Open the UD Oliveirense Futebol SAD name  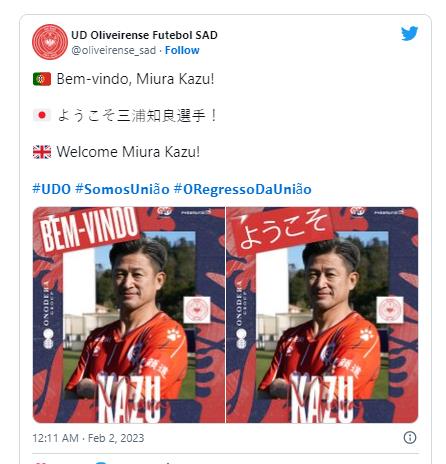click(144, 35)
